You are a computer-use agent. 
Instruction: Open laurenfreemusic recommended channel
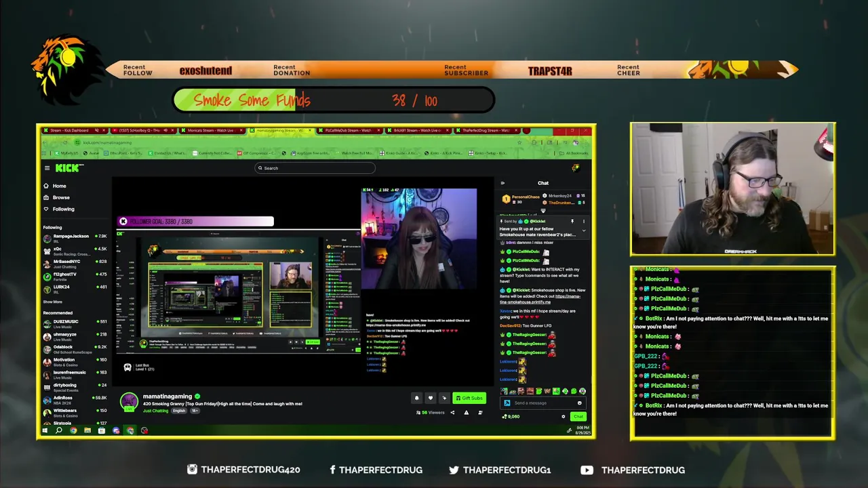[x=75, y=374]
